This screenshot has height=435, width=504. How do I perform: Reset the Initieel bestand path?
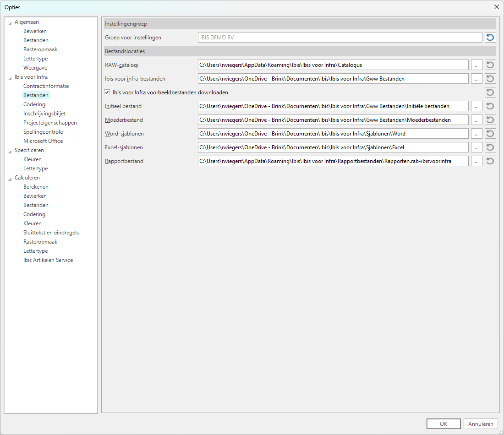click(x=490, y=106)
